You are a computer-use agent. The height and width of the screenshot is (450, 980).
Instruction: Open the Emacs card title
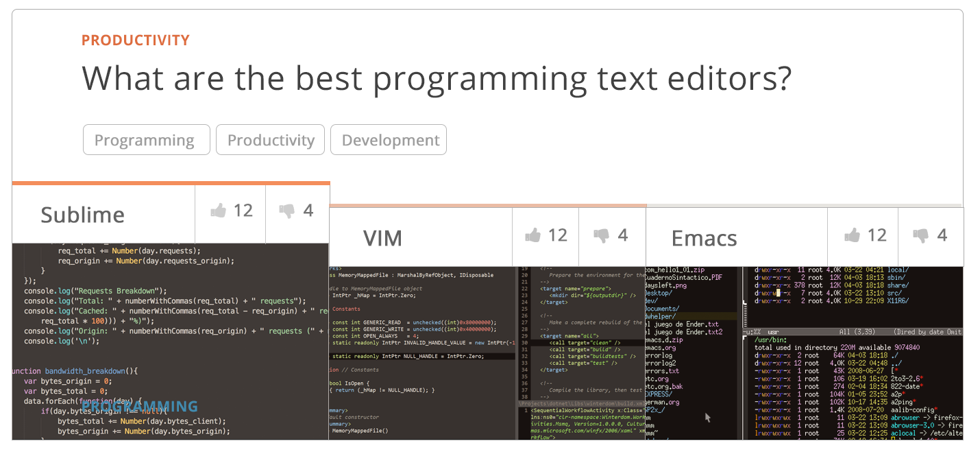click(704, 239)
